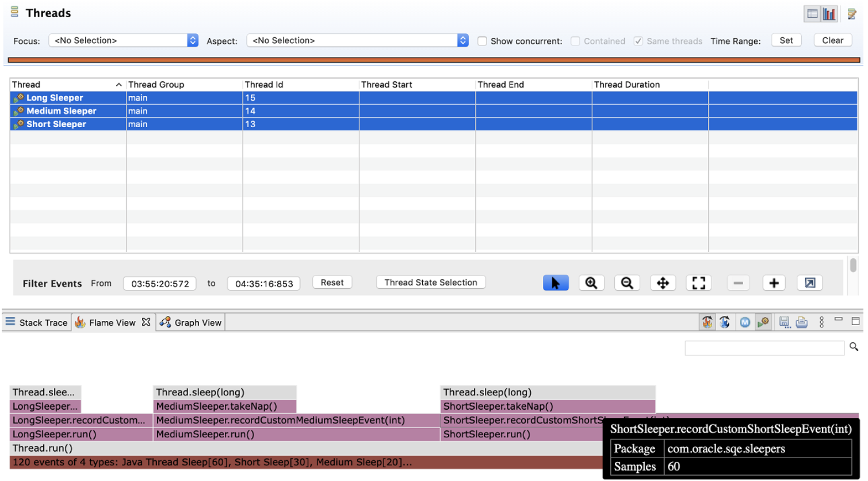This screenshot has width=868, height=481.
Task: Open Thread State Selection
Action: (430, 282)
